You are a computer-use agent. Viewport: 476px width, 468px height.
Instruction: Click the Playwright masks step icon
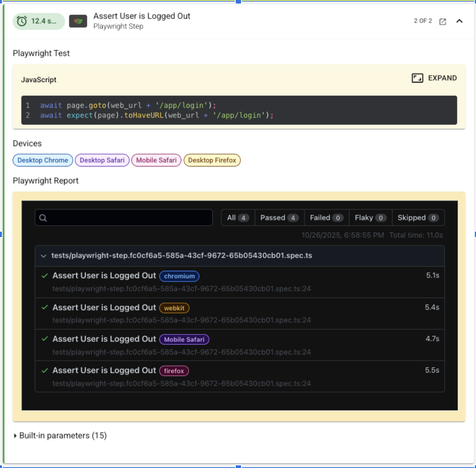(x=78, y=21)
